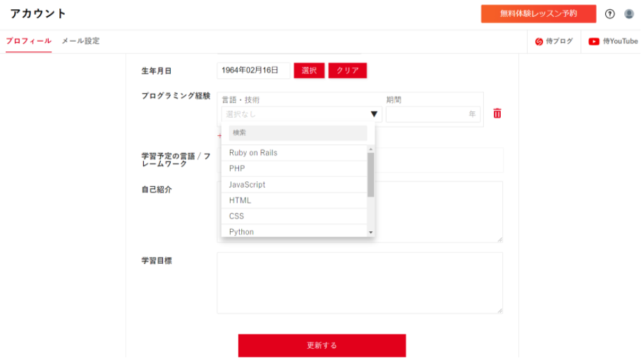Viewport: 644px width, 363px height.
Task: Collapse the 言語・技術 dropdown arrow
Action: coord(374,114)
